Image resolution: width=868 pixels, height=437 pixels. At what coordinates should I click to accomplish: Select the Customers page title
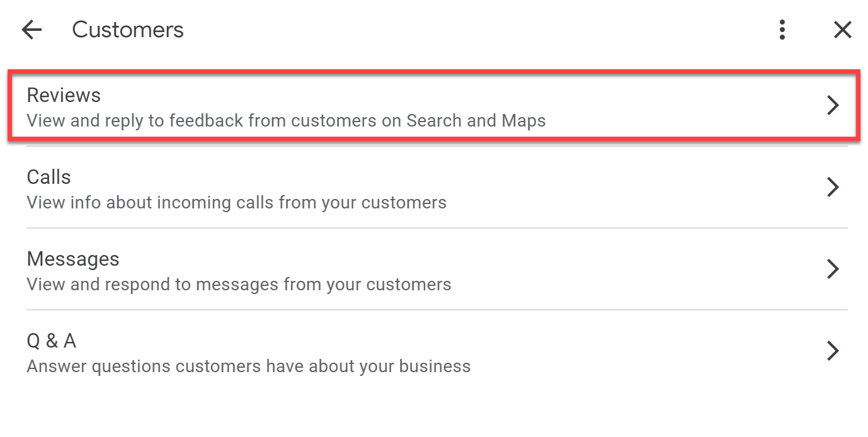click(x=128, y=29)
